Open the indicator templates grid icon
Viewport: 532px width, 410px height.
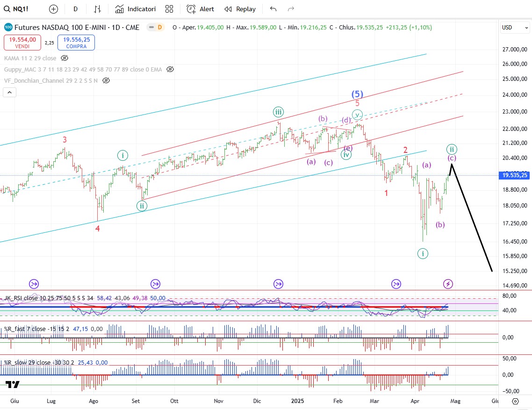tap(169, 9)
